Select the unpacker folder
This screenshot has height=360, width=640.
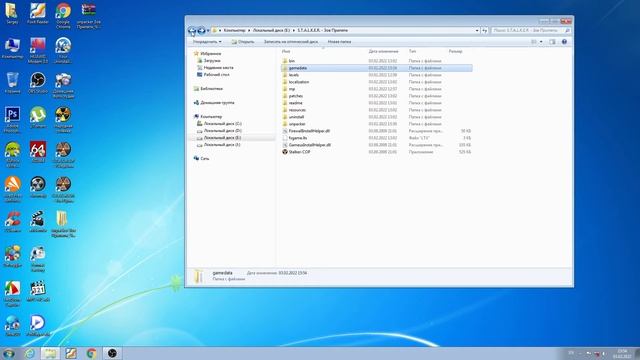(x=297, y=124)
